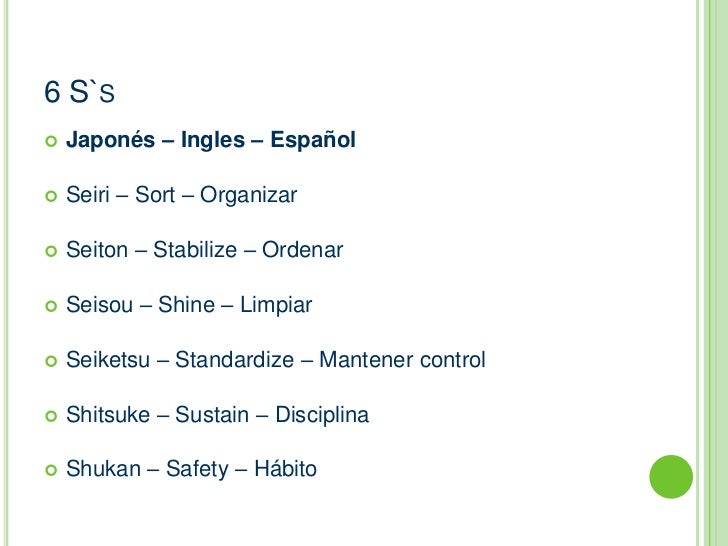Click the word Limpiar

coord(276,305)
